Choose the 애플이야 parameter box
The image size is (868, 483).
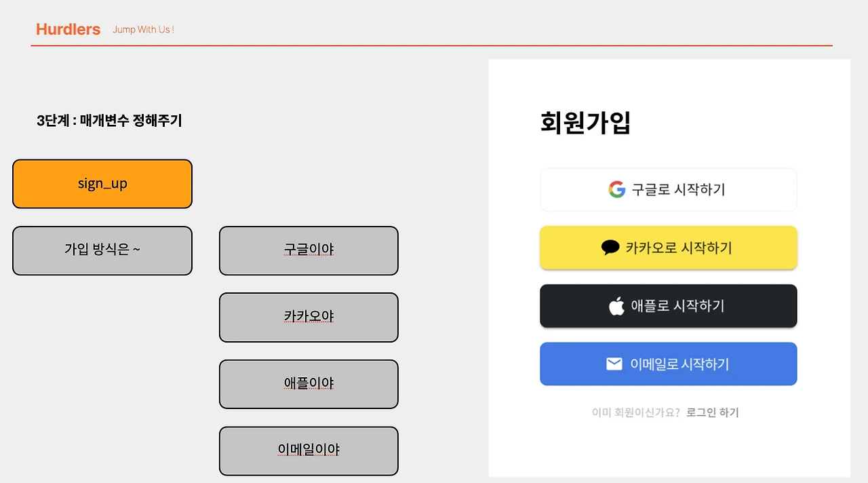[309, 384]
